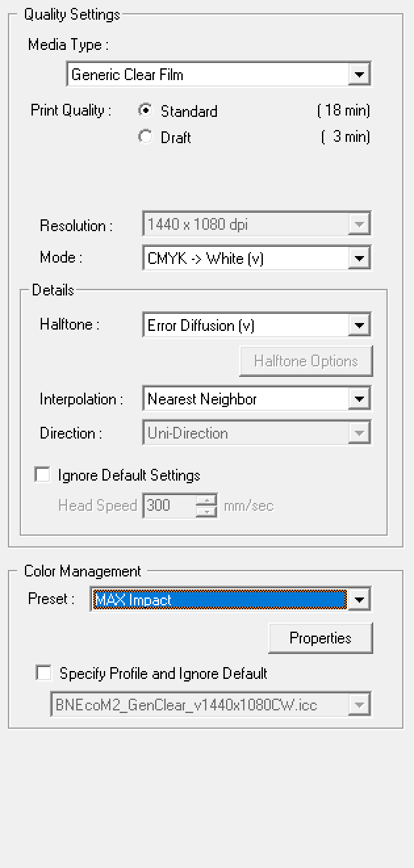
Task: Open the Media Type dropdown
Action: click(358, 74)
